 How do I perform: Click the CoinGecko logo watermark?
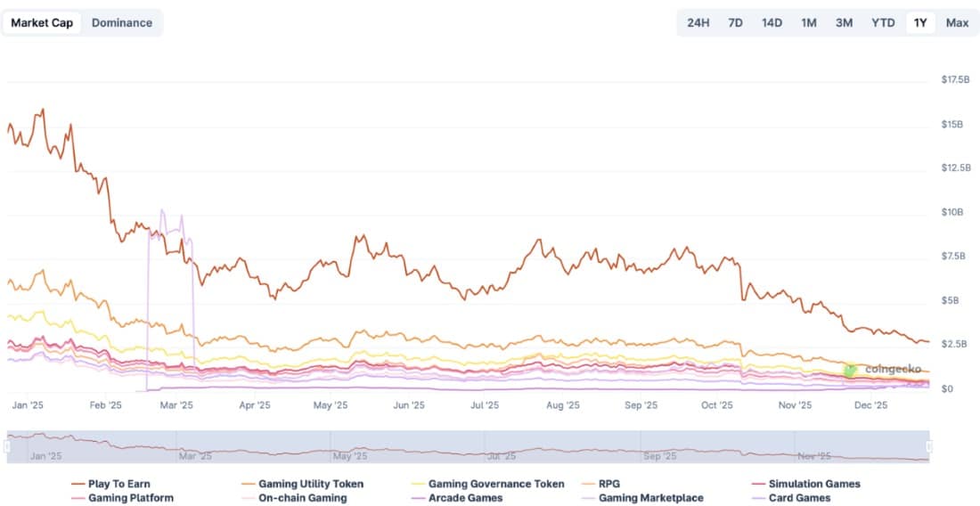(x=884, y=369)
